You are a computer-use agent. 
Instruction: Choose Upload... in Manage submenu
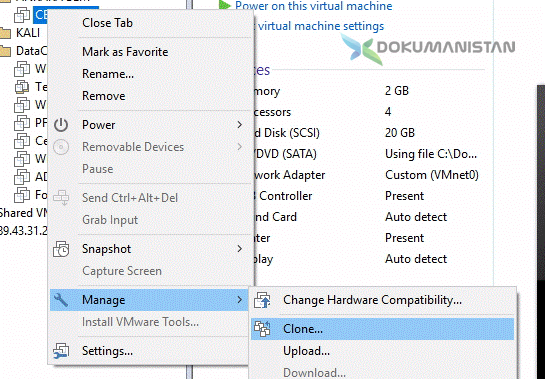coord(306,351)
